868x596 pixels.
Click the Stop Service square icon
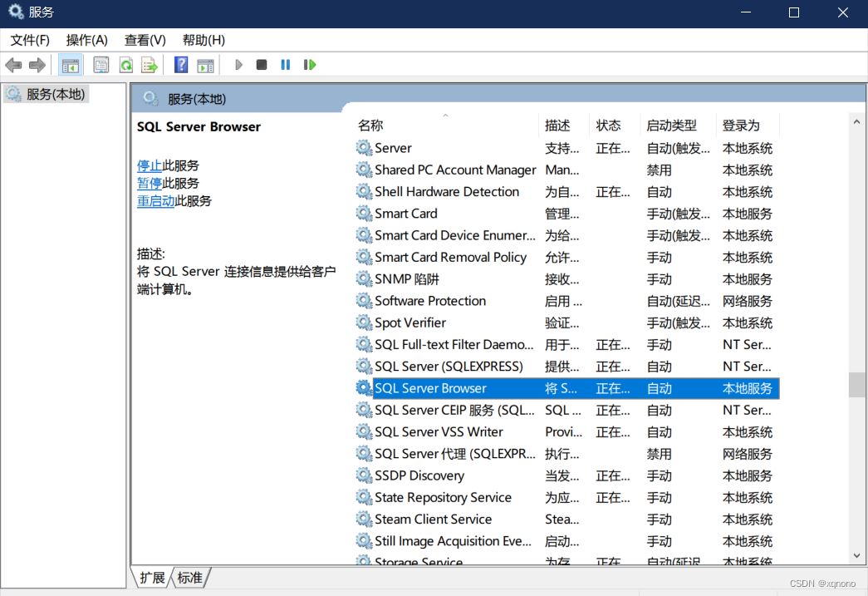pos(262,65)
